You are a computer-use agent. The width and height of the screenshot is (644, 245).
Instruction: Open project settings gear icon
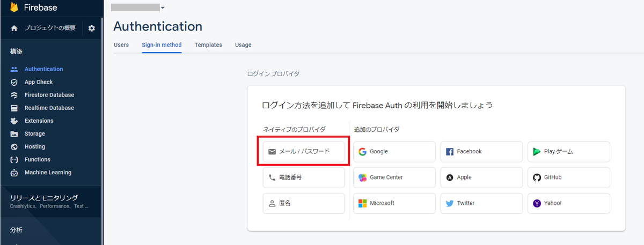click(x=91, y=28)
